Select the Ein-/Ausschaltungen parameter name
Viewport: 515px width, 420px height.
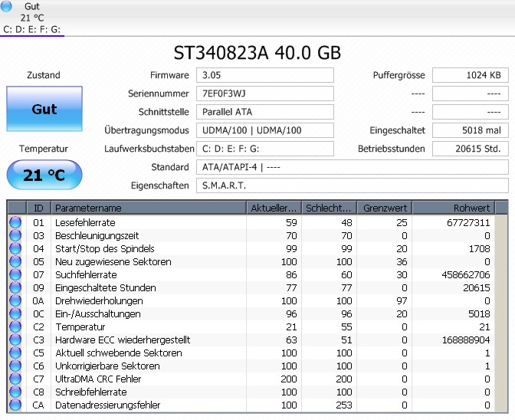tap(98, 314)
